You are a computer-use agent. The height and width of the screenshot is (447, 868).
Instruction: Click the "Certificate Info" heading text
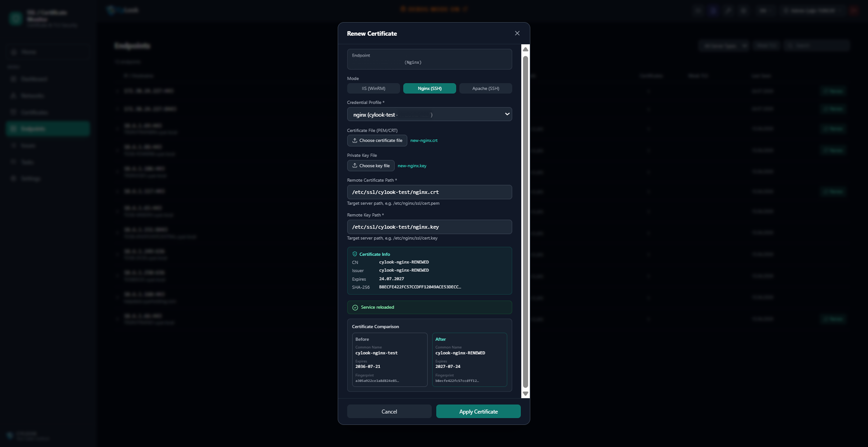click(375, 254)
